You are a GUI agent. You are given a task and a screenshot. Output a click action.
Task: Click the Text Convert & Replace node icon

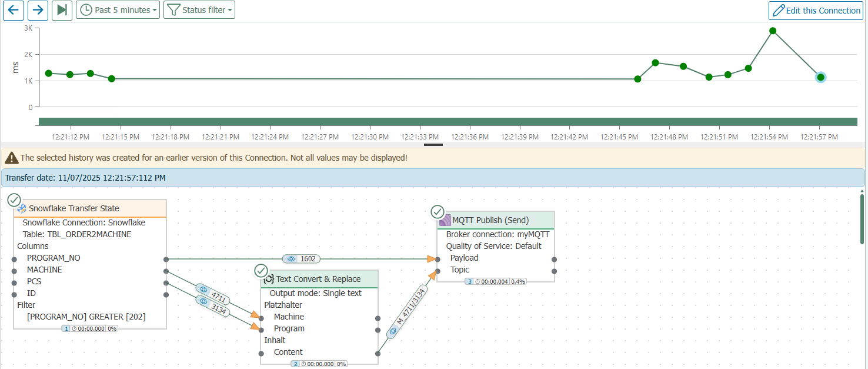[x=269, y=279]
